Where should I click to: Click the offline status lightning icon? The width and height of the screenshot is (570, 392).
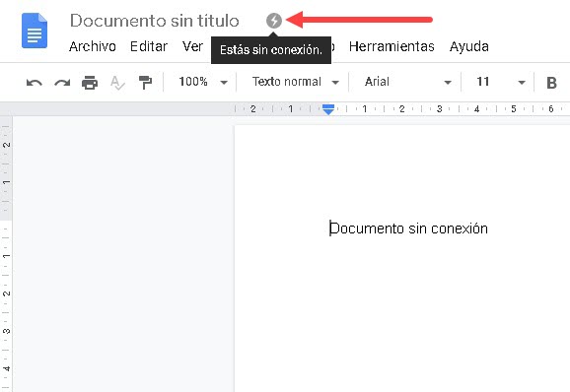pyautogui.click(x=274, y=21)
